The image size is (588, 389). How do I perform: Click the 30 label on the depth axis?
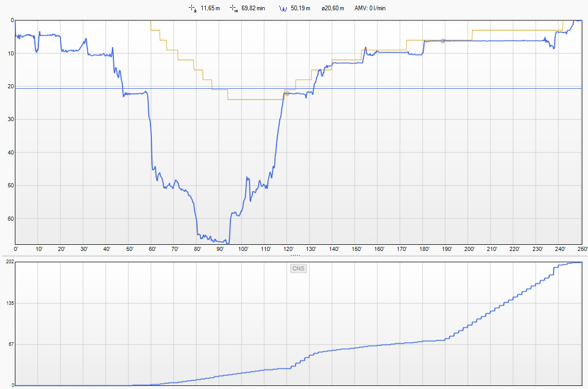coord(11,120)
